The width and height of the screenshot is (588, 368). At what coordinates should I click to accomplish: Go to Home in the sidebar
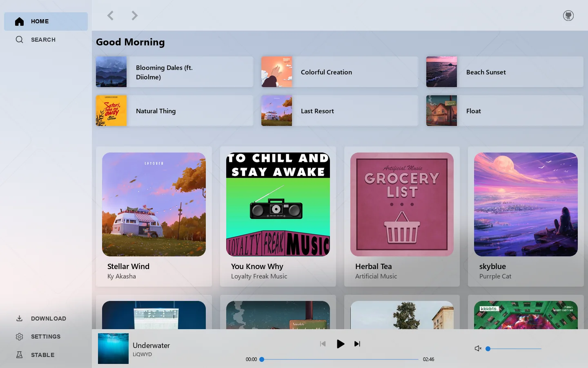[46, 21]
